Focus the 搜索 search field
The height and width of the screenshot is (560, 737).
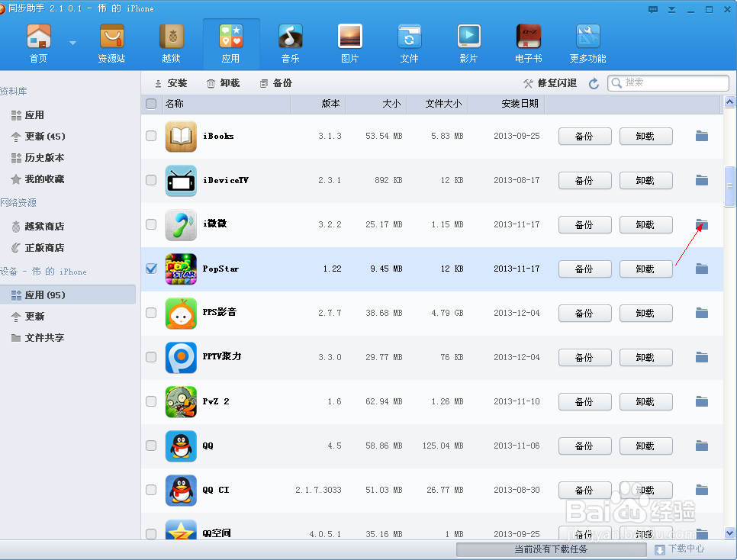(668, 82)
